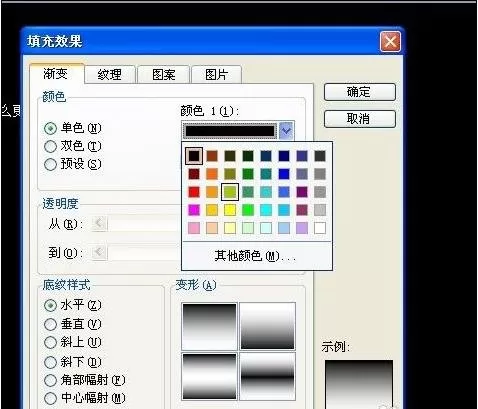Pick variant with black edges, white center
This screenshot has width=478, height=409.
tap(209, 376)
